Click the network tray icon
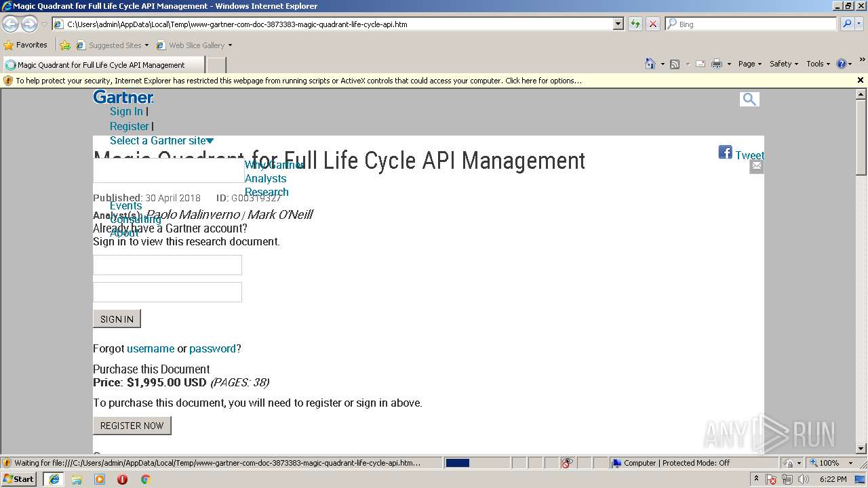This screenshot has width=868, height=488. [787, 479]
